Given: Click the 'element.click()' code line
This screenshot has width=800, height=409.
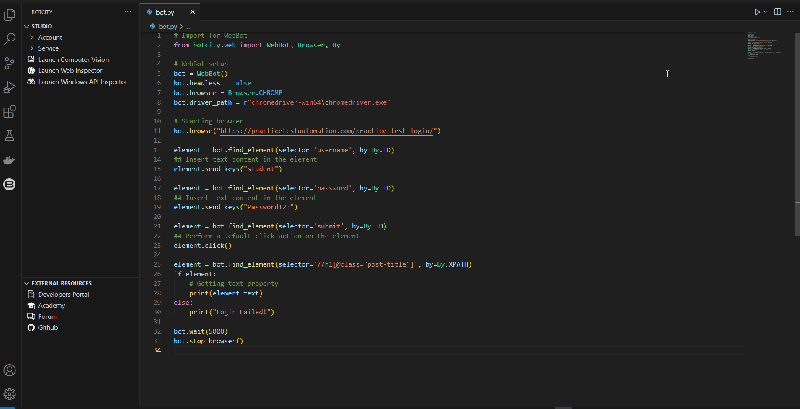Looking at the screenshot, I should (x=203, y=245).
